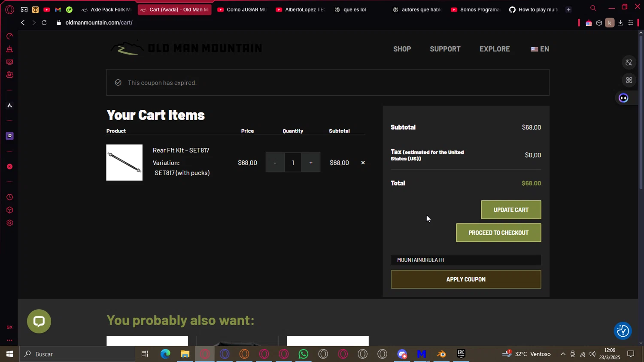The width and height of the screenshot is (644, 362).
Task: Open the EN language selector
Action: coord(540,49)
